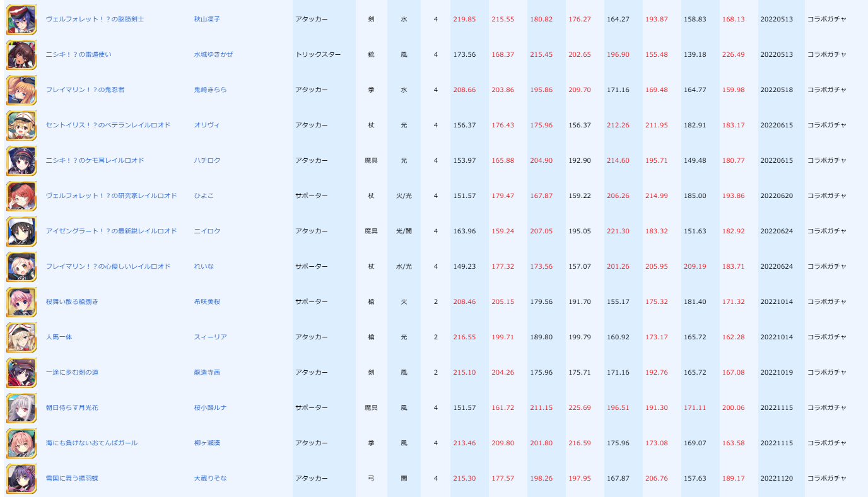This screenshot has width=868, height=497.
Task: Select the stat value 225.69
Action: click(580, 408)
